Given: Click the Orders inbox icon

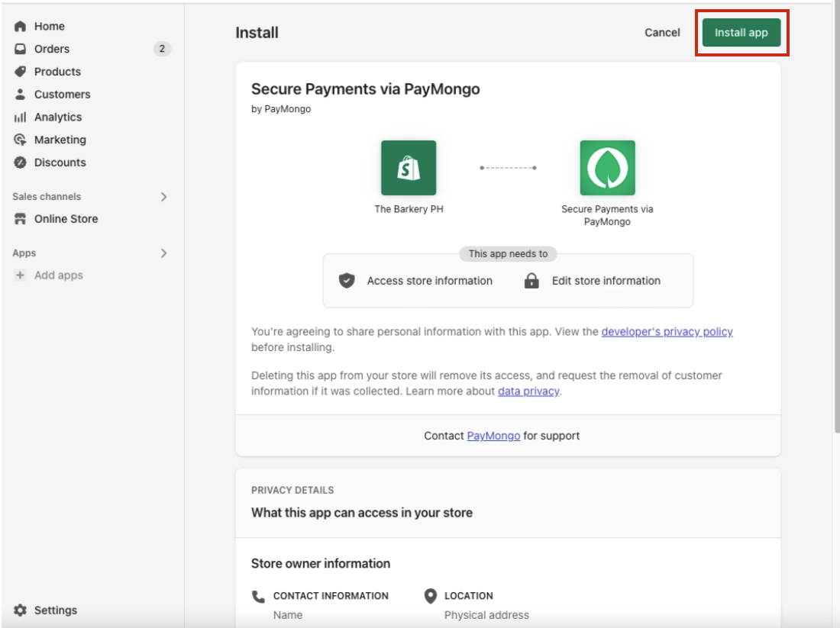Looking at the screenshot, I should [x=20, y=49].
